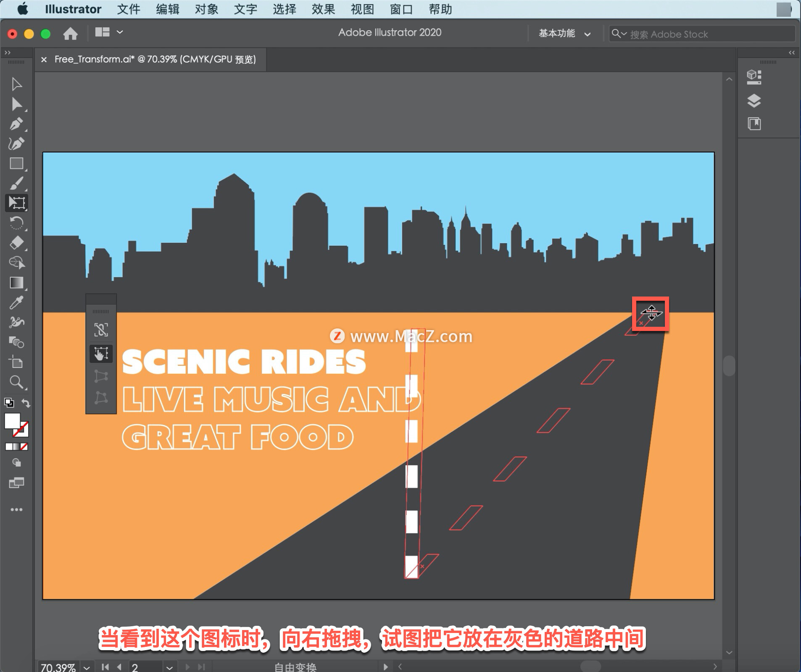Viewport: 801px width, 672px height.
Task: Open status bar 自由变换 options arrow
Action: coord(385,667)
